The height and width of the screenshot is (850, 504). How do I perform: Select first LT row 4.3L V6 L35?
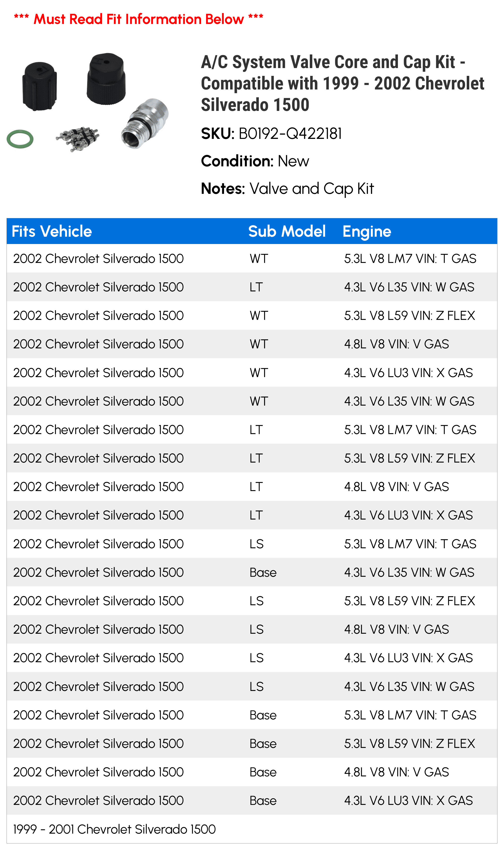click(x=252, y=287)
